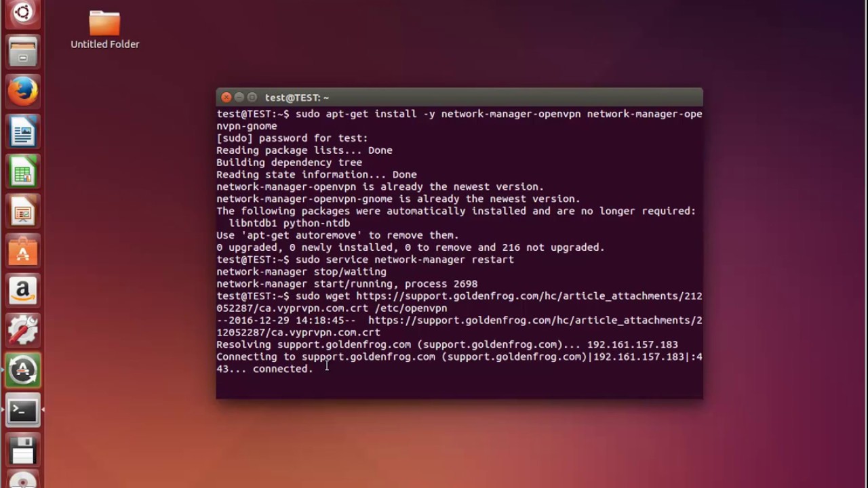Click "Use 'apt-get autoremove' to remove them" line

click(338, 235)
